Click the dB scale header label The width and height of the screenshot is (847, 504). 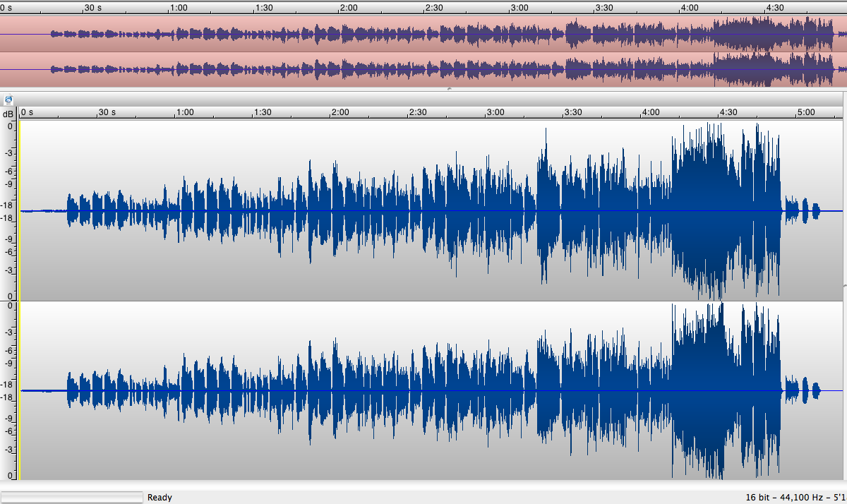click(x=8, y=114)
